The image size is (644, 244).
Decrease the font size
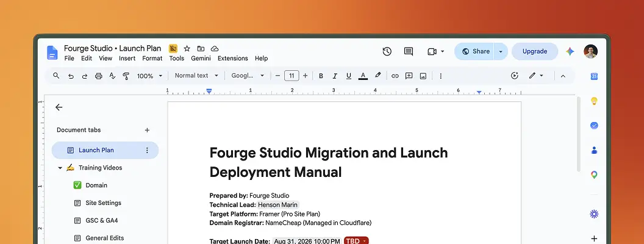coord(277,76)
